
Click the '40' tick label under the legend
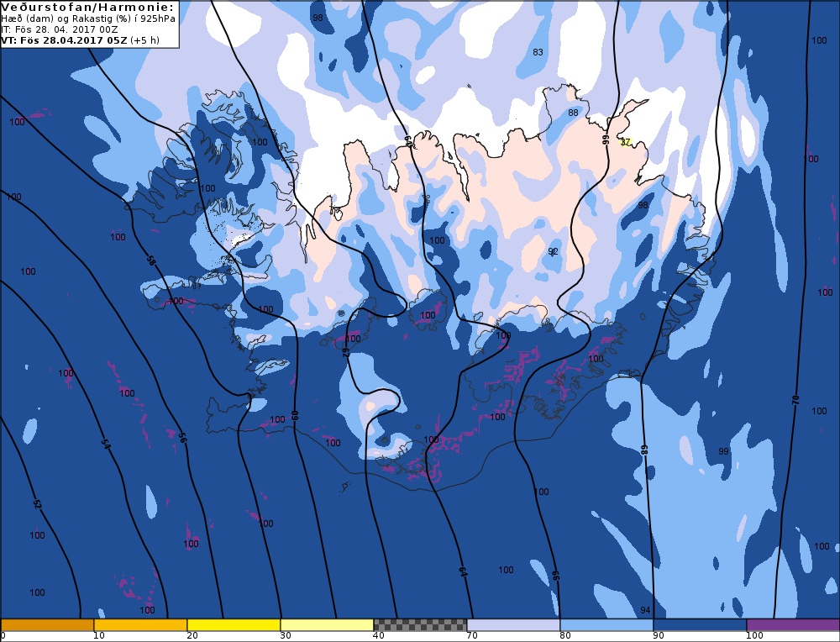[379, 635]
